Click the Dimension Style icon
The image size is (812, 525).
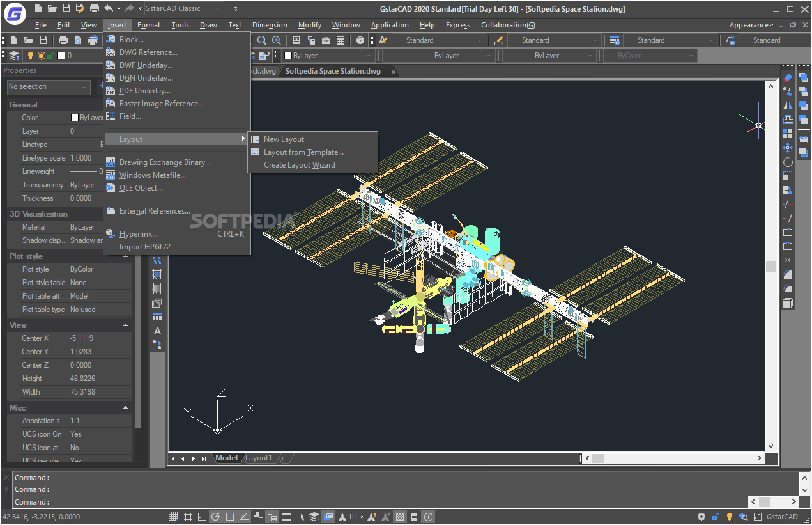point(499,40)
